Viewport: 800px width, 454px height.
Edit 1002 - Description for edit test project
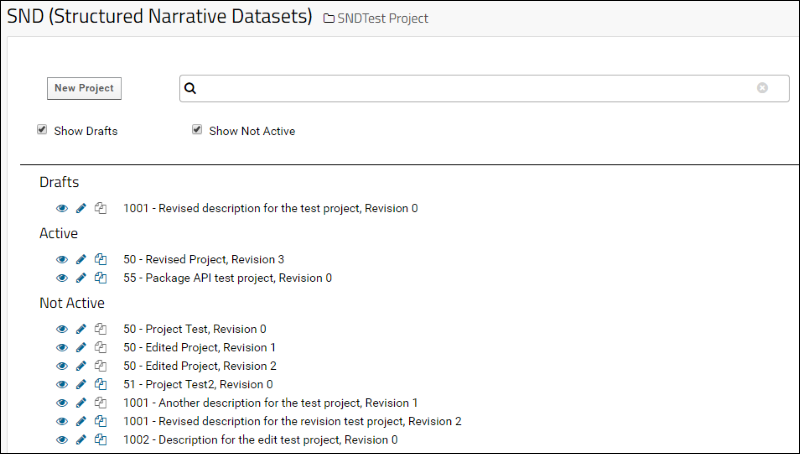click(81, 440)
